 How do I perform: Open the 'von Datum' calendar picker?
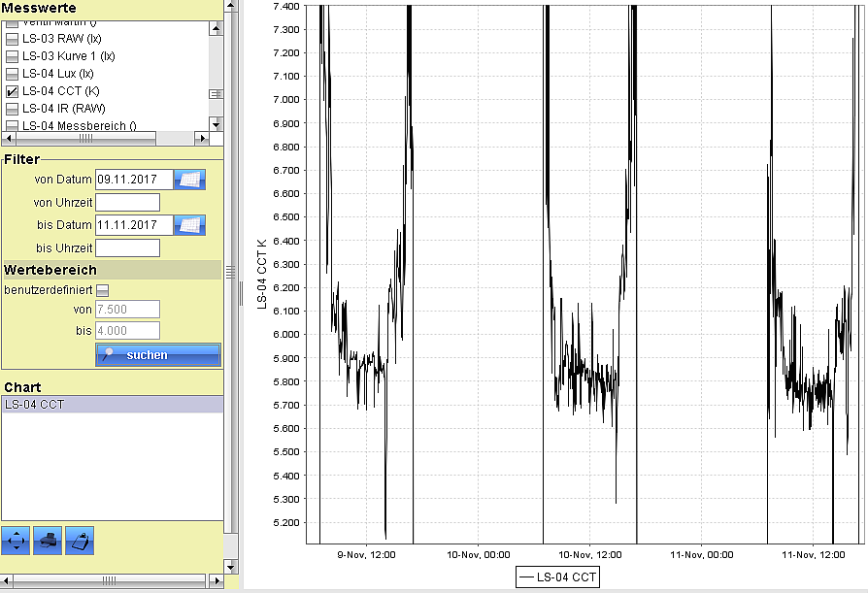pyautogui.click(x=189, y=180)
